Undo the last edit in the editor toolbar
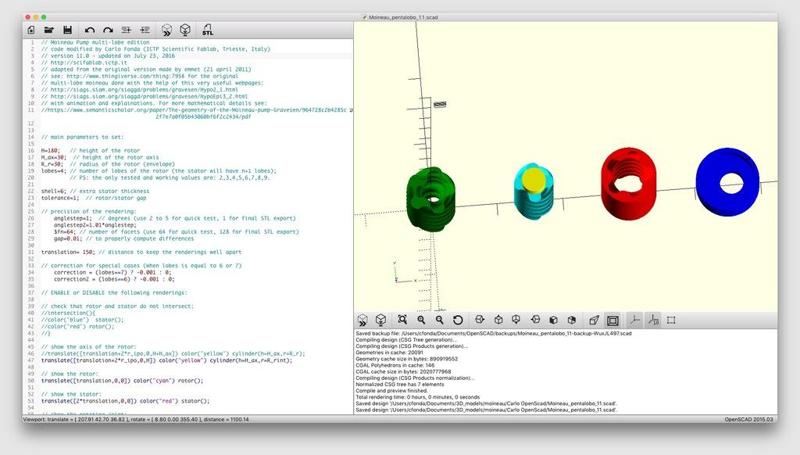 (90, 31)
